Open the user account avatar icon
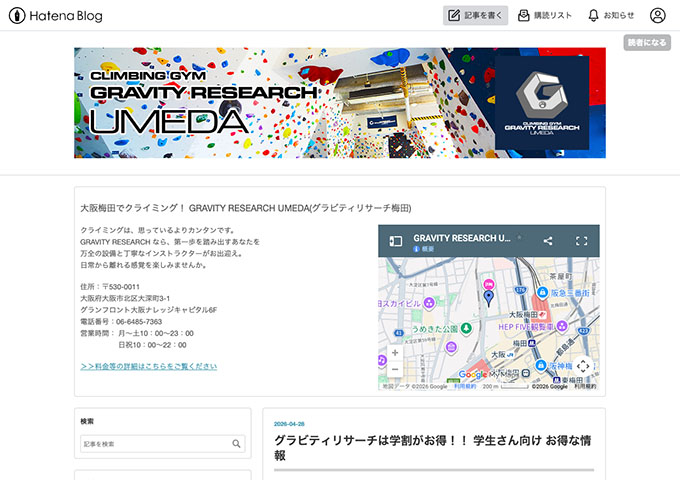680x480 pixels. tap(657, 16)
